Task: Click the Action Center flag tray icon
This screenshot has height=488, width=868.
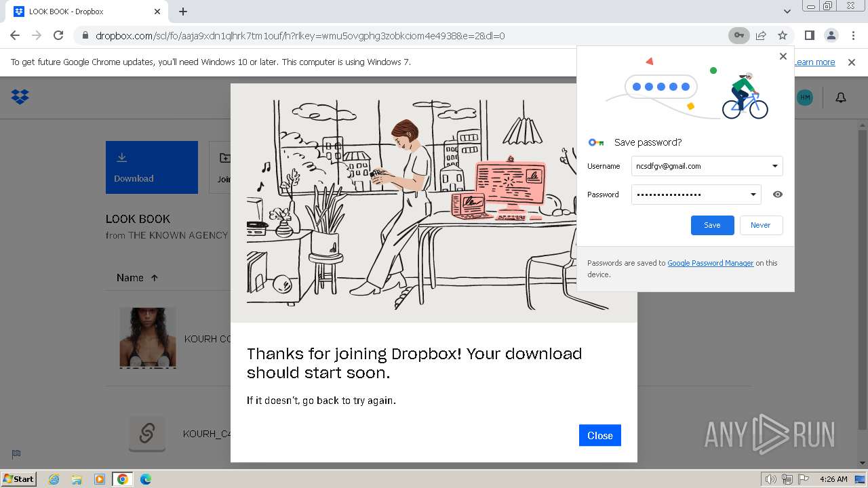Action: [x=803, y=479]
